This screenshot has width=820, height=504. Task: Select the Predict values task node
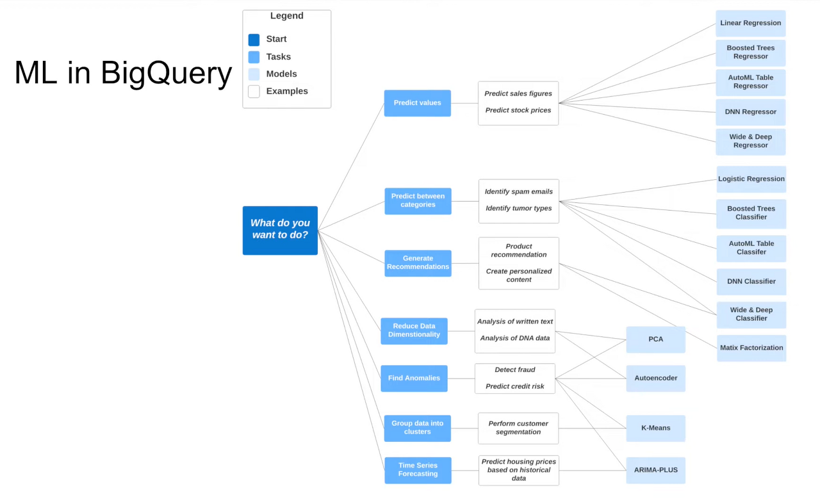[417, 103]
